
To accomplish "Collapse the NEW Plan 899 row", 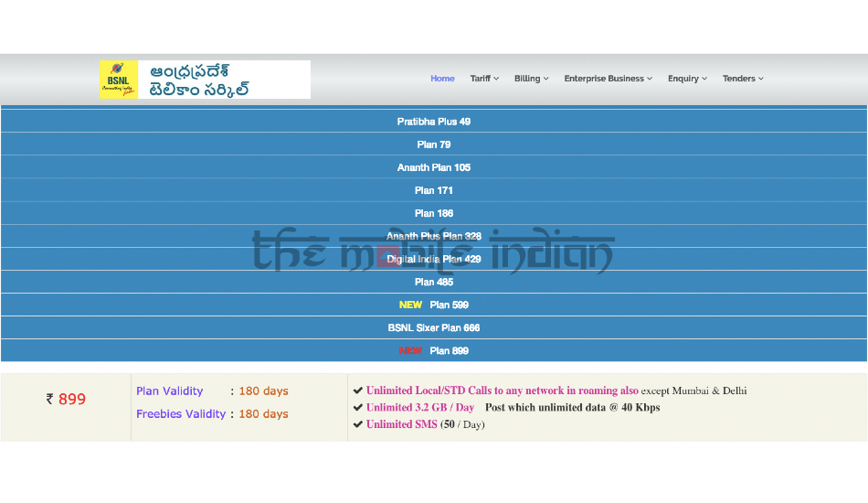I will [x=434, y=350].
